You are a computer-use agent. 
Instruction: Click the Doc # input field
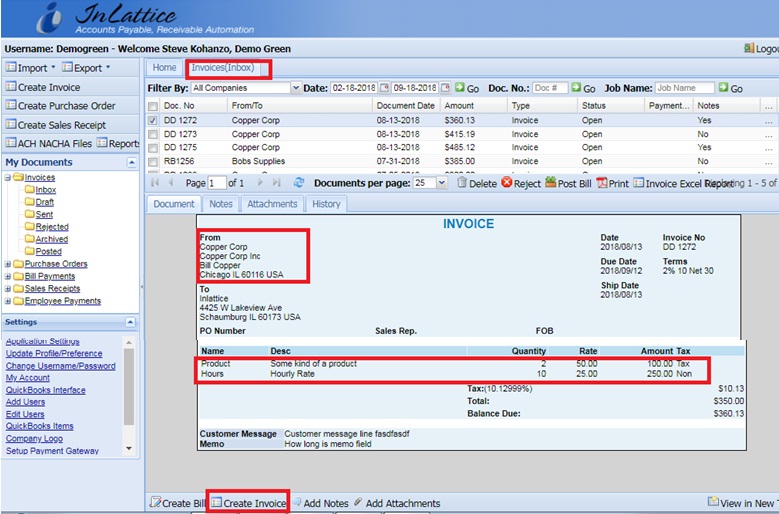[x=550, y=88]
